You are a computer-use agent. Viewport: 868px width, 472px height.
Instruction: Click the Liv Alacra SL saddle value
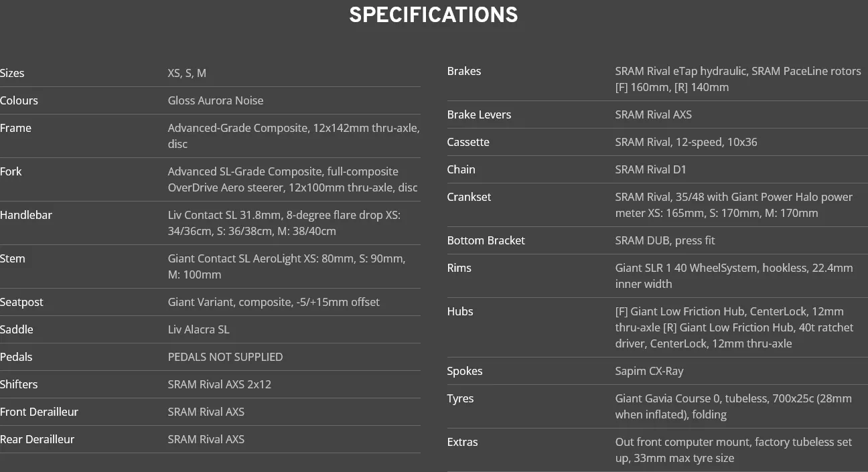pyautogui.click(x=199, y=329)
